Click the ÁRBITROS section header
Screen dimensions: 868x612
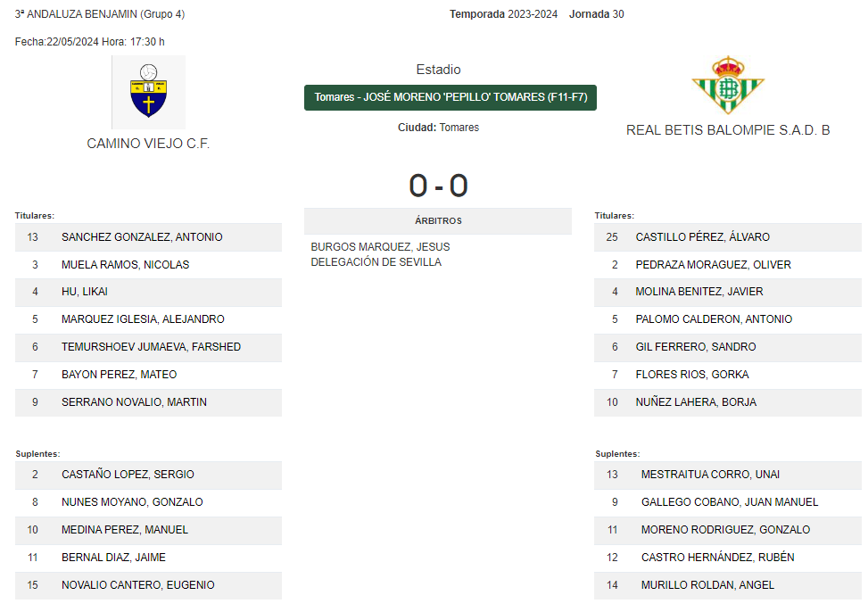click(438, 221)
